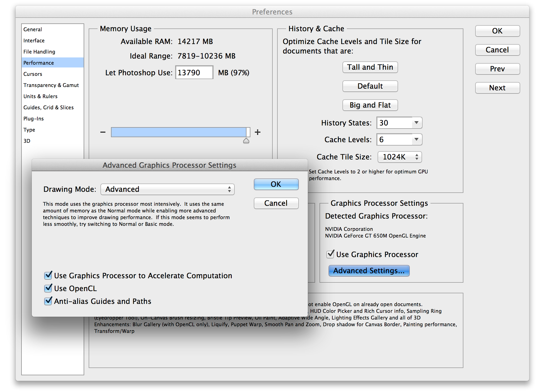Toggle Use Graphics Processor to Accelerate Computation
Screen dimensions: 537x392
pyautogui.click(x=48, y=275)
